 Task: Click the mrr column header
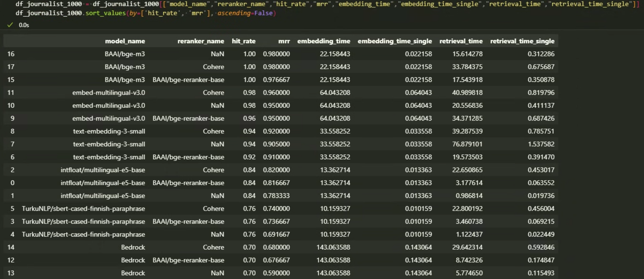click(x=284, y=41)
